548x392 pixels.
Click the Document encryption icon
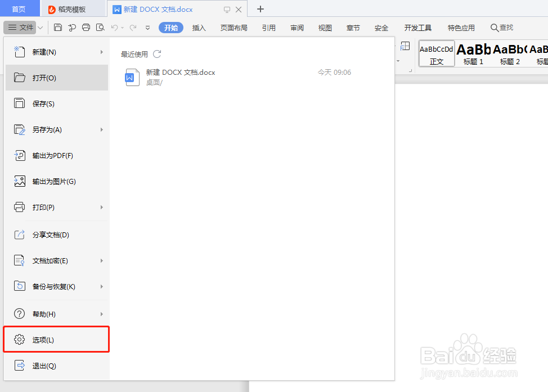click(x=19, y=260)
